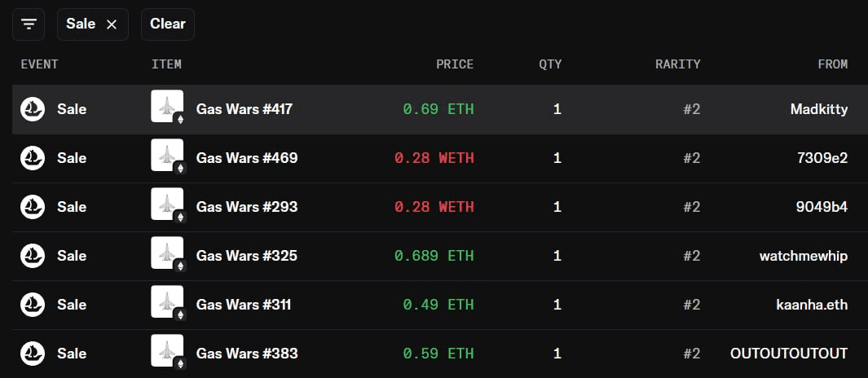Open Gas Wars #417 jet thumbnail
The width and height of the screenshot is (868, 378).
(167, 106)
